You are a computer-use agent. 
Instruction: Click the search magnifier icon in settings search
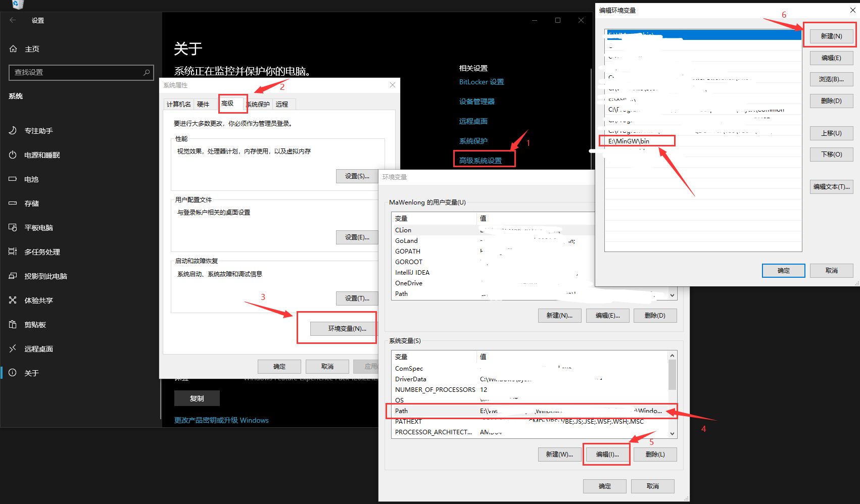point(147,72)
